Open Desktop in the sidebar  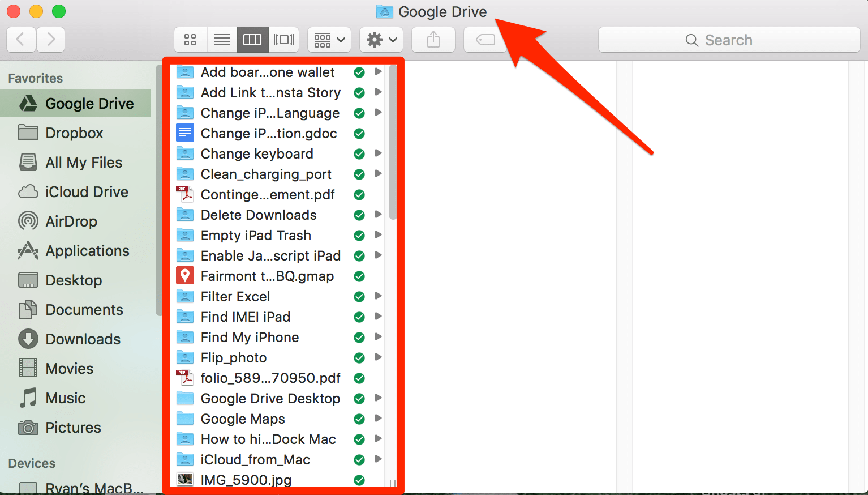click(x=75, y=280)
